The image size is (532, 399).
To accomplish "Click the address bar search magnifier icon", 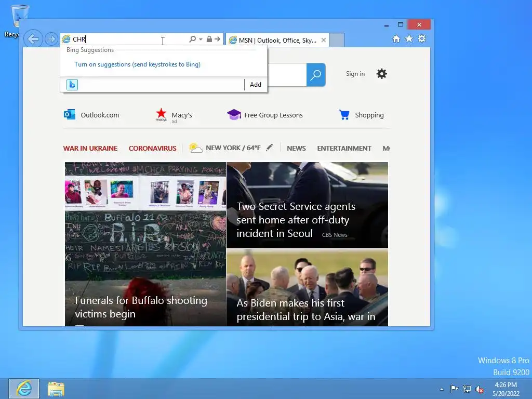I will (x=192, y=39).
